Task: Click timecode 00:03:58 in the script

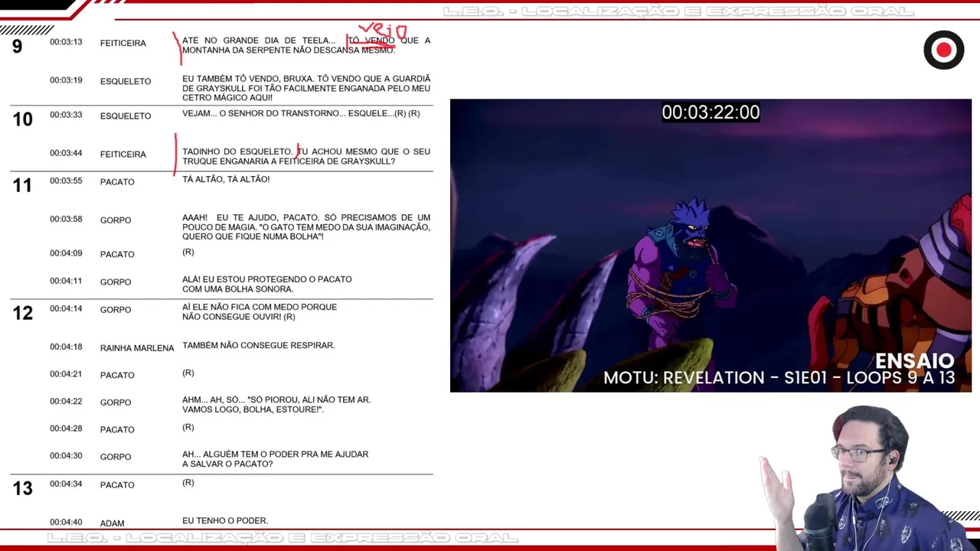Action: click(66, 219)
